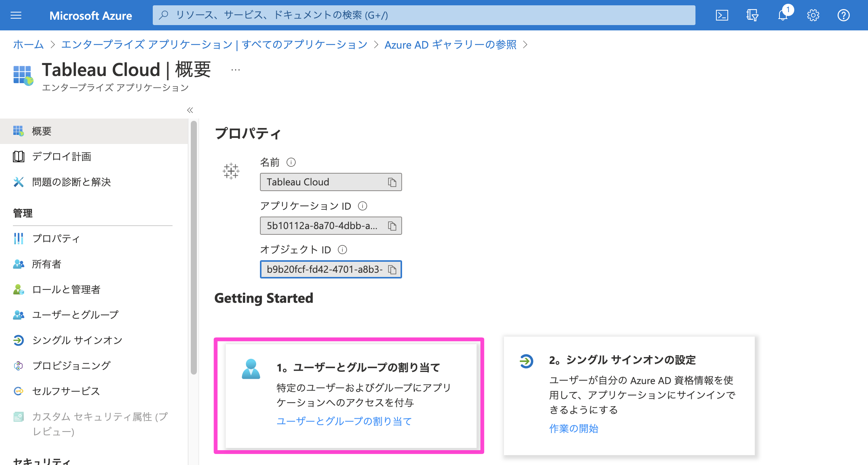Copy the Tableau Cloud name field
The width and height of the screenshot is (868, 465).
point(392,182)
